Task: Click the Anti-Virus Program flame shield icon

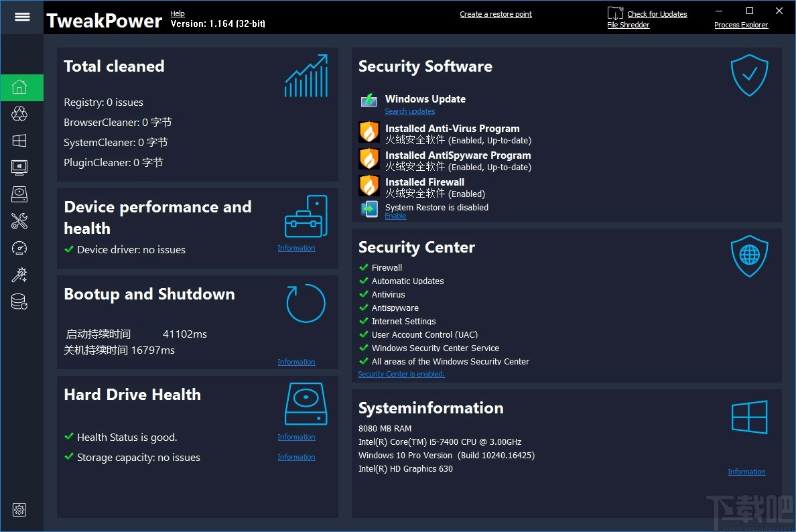Action: click(369, 131)
